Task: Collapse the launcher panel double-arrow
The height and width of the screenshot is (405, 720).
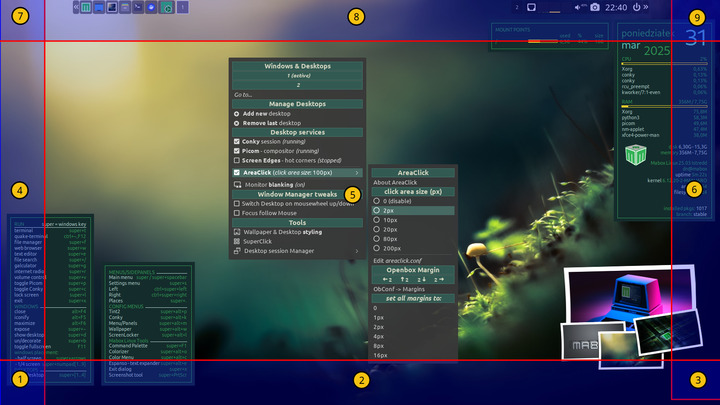Action: [x=77, y=8]
